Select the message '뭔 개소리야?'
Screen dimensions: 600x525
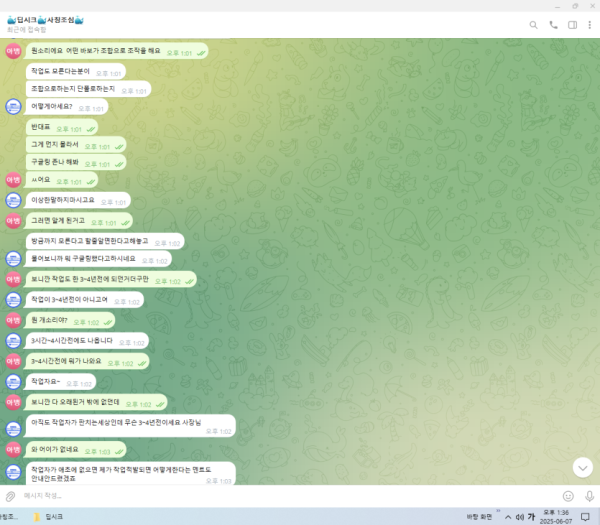point(70,320)
